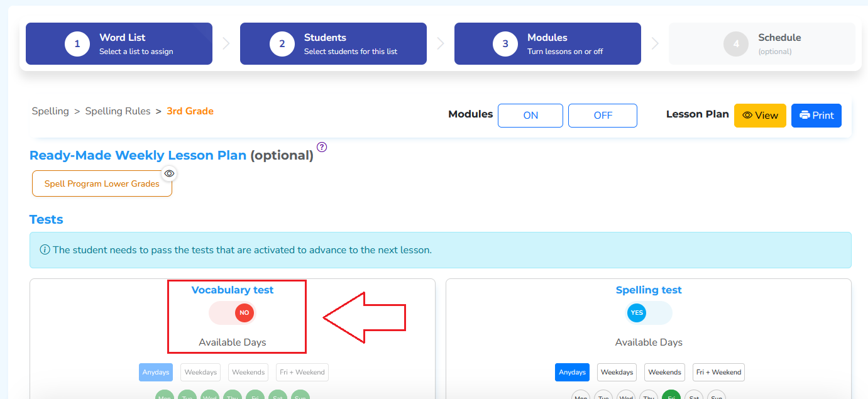The width and height of the screenshot is (868, 399).
Task: Click the step 4 Schedule number circle
Action: (736, 44)
